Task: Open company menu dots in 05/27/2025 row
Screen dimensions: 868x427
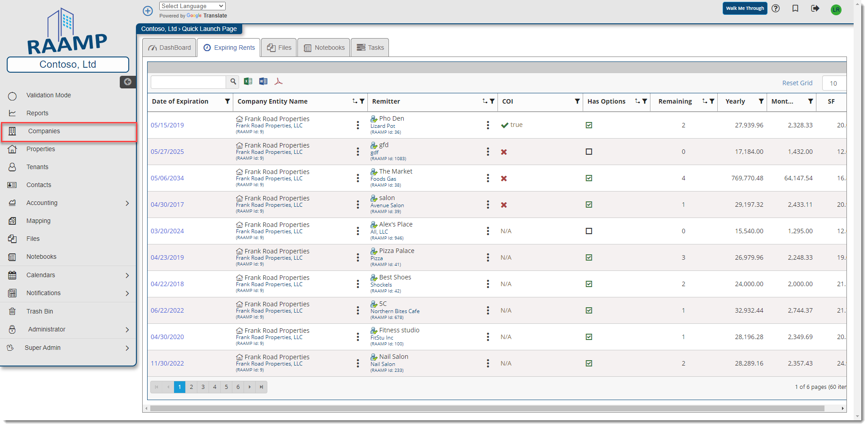Action: coord(358,152)
